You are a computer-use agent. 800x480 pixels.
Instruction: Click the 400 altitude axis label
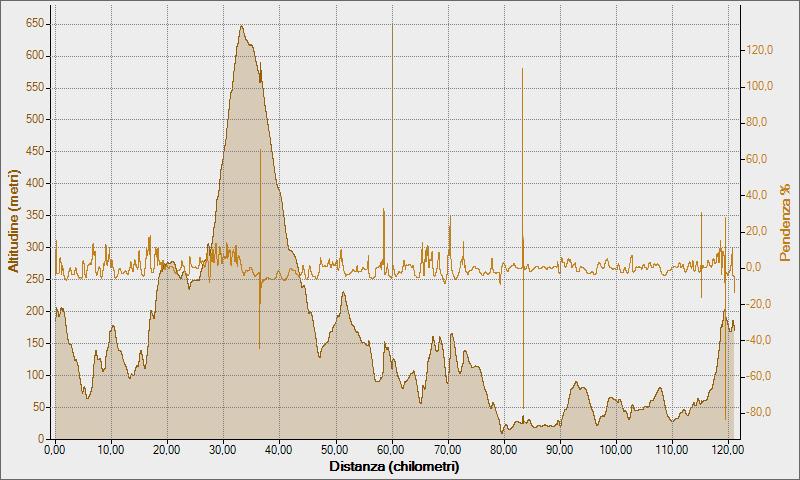[35, 183]
